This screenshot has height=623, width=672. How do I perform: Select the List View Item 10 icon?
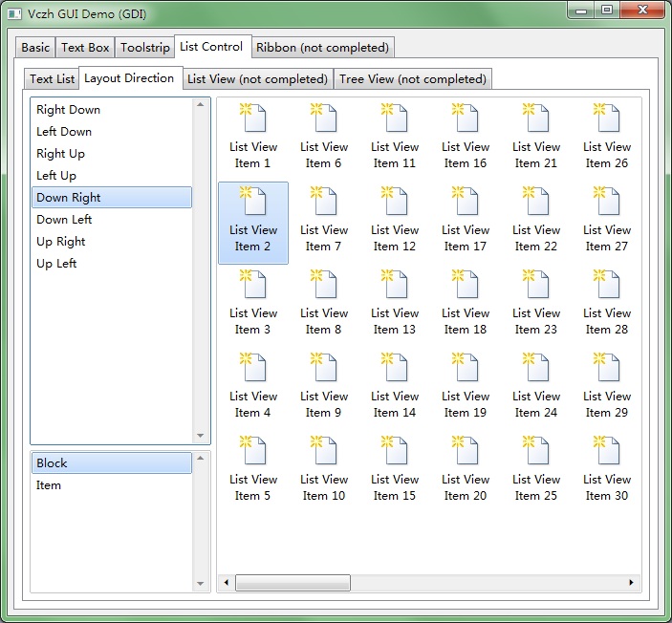pyautogui.click(x=323, y=450)
